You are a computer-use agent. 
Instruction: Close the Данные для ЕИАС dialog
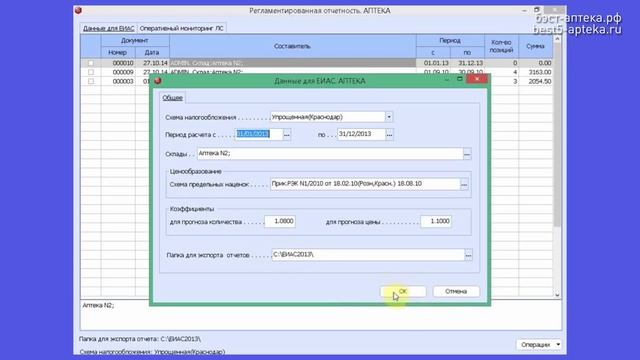pos(477,79)
